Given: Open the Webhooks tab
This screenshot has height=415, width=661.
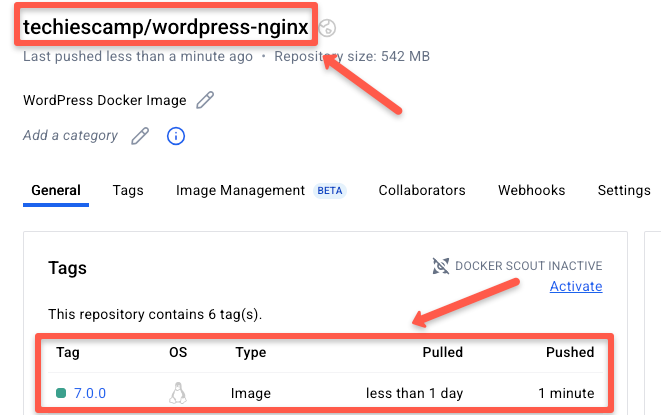Looking at the screenshot, I should point(532,190).
